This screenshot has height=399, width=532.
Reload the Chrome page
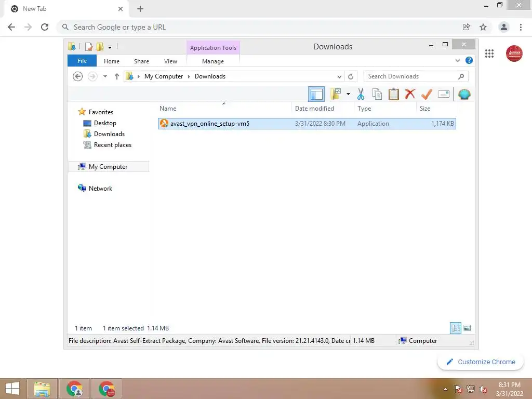pos(45,27)
